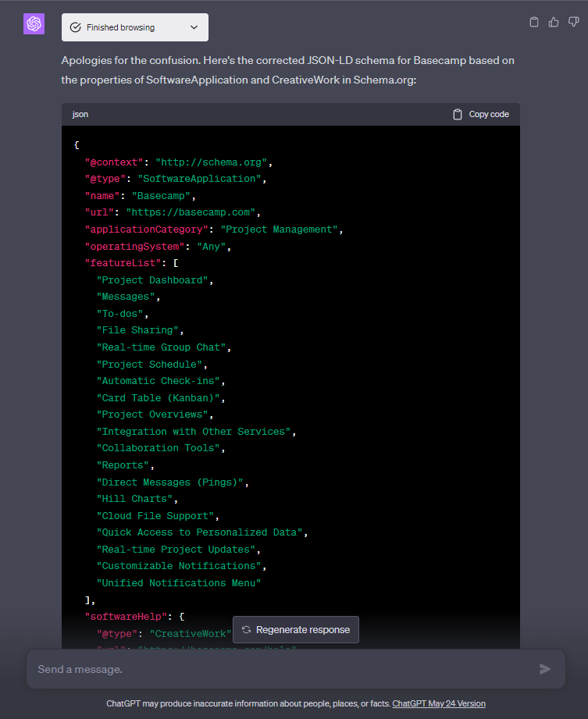Click the "softwareHelp" key
The height and width of the screenshot is (719, 588).
pos(126,617)
